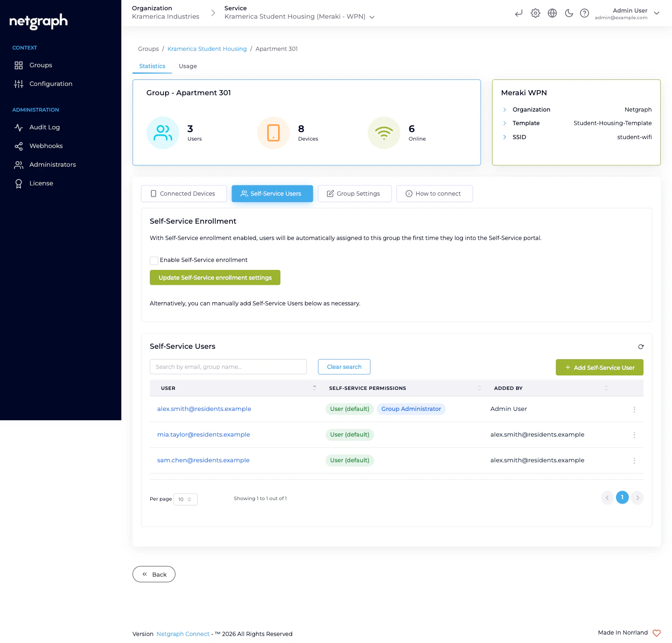Enable Self-Service enrollment

pyautogui.click(x=154, y=261)
